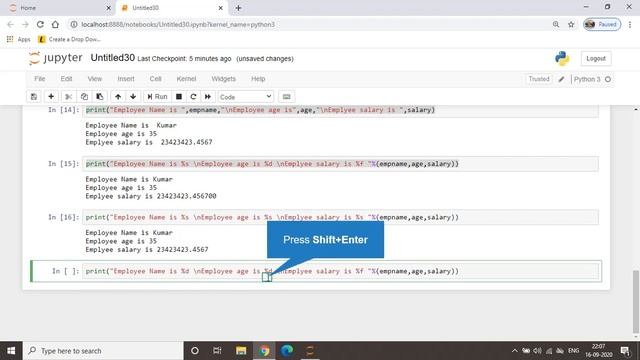Viewport: 640px width, 360px height.
Task: Move selected cell up arrow
Action: click(x=118, y=97)
